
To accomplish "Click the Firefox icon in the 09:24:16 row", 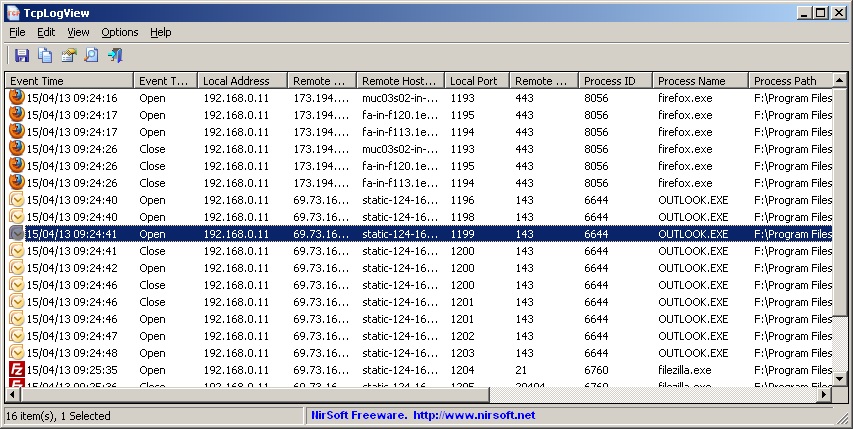I will 17,98.
